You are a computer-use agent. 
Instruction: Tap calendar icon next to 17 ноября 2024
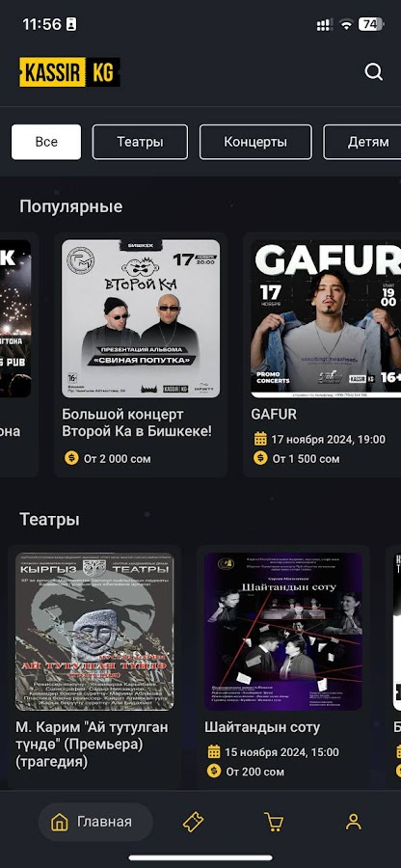[260, 440]
